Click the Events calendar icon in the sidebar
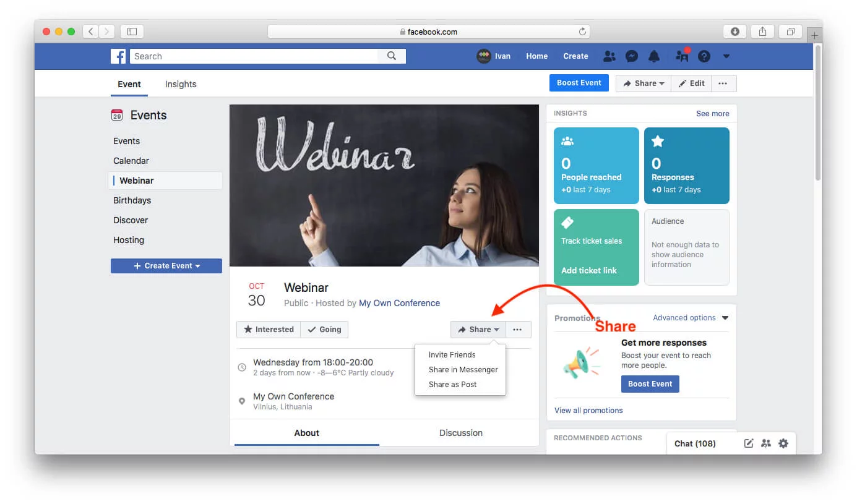Screen dimensions: 857x504 117,115
